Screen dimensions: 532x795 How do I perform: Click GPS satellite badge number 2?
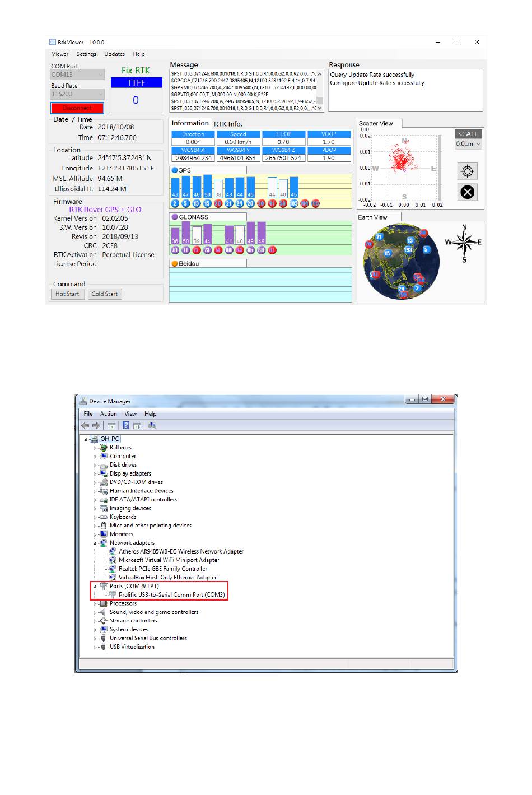tap(175, 203)
